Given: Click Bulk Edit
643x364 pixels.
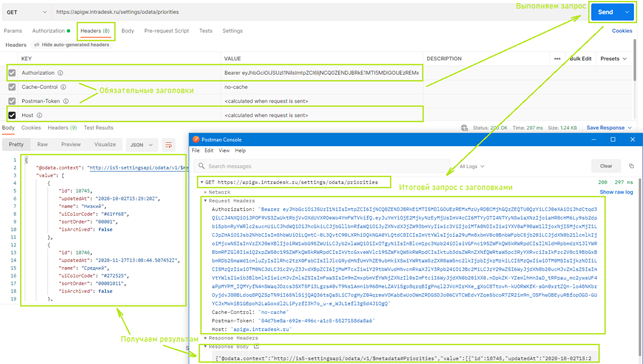Looking at the screenshot, I should [x=581, y=59].
